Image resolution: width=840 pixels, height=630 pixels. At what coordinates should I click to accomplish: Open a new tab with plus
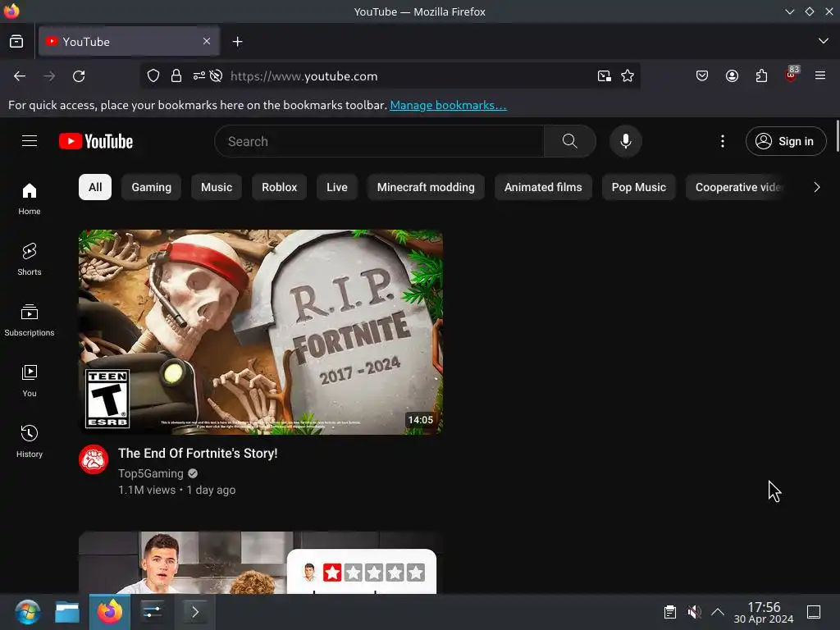click(237, 41)
